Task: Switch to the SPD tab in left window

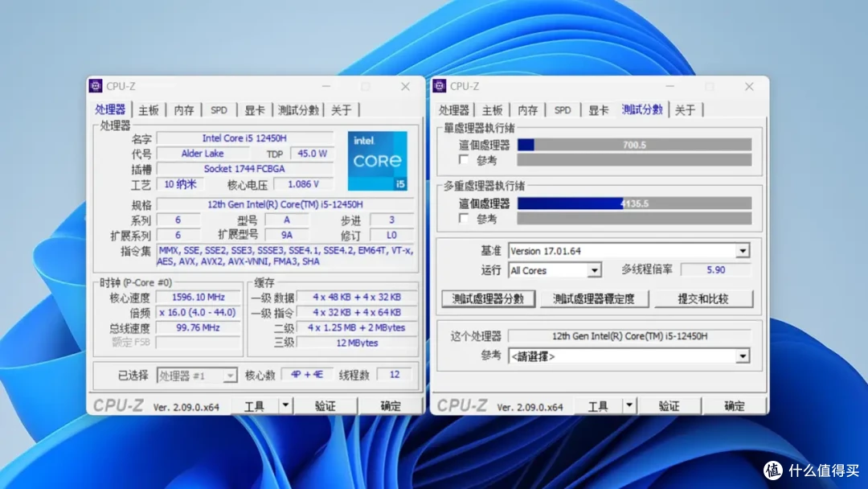Action: [219, 109]
